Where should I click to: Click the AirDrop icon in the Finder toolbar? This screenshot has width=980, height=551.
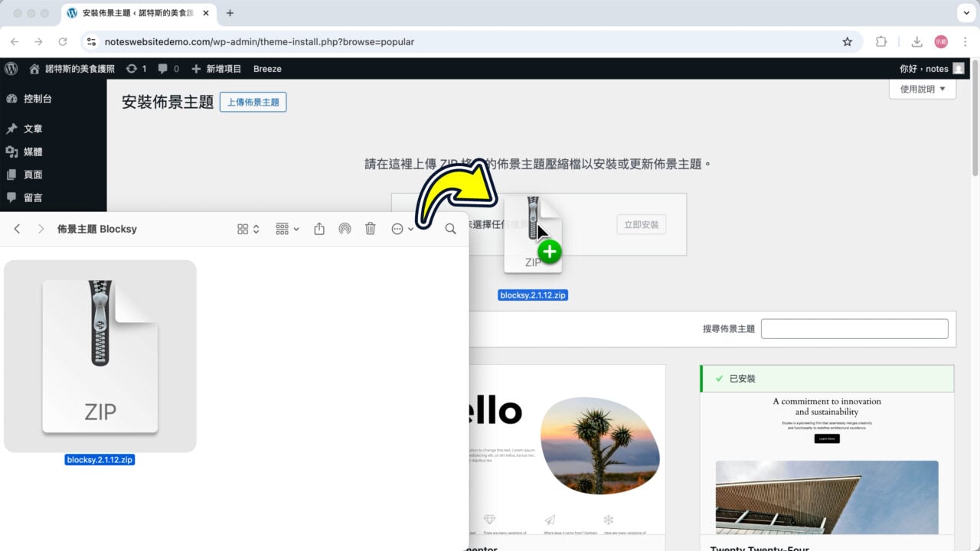click(345, 228)
